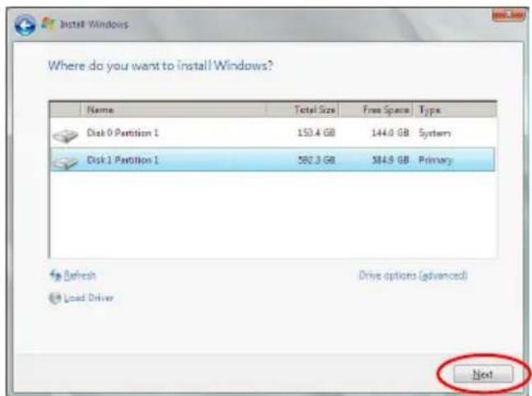The height and width of the screenshot is (396, 532).
Task: Click the 153.4 GB total size value
Action: pos(316,133)
